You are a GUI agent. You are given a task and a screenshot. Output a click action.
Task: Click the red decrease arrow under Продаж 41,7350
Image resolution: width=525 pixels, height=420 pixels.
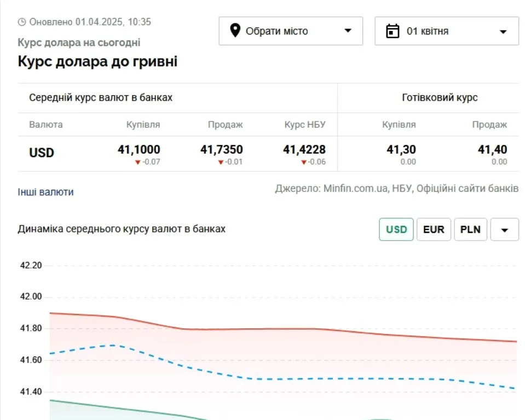pyautogui.click(x=221, y=161)
